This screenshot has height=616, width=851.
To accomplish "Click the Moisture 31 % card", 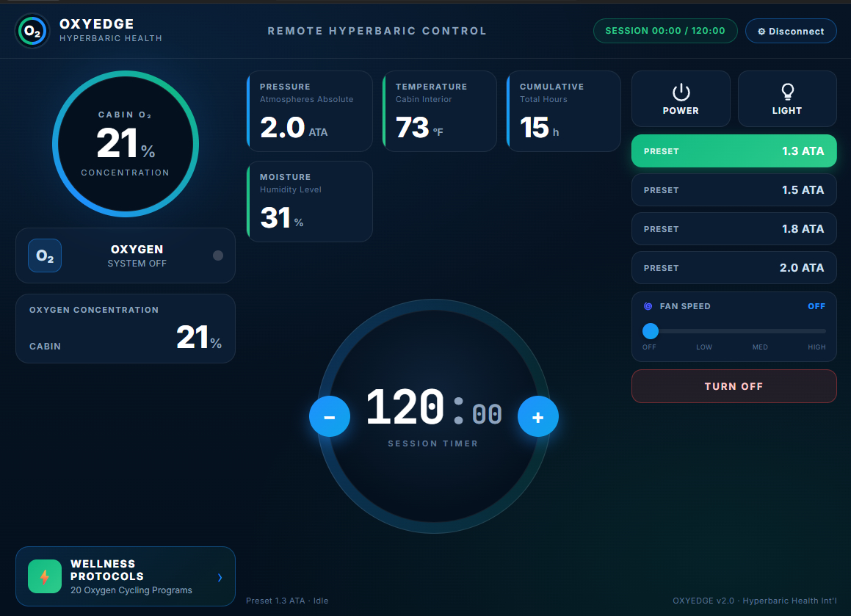I will [x=309, y=201].
